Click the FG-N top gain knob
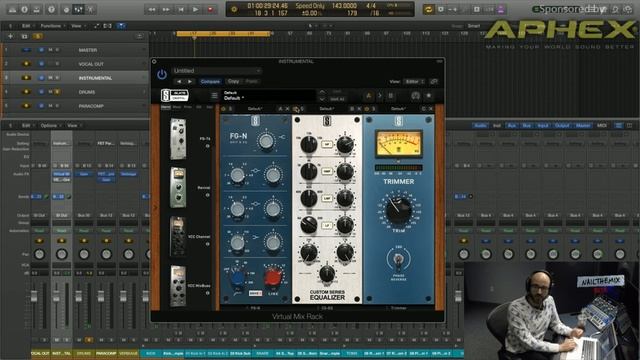Image resolution: width=640 pixels, height=360 pixels. tap(266, 141)
